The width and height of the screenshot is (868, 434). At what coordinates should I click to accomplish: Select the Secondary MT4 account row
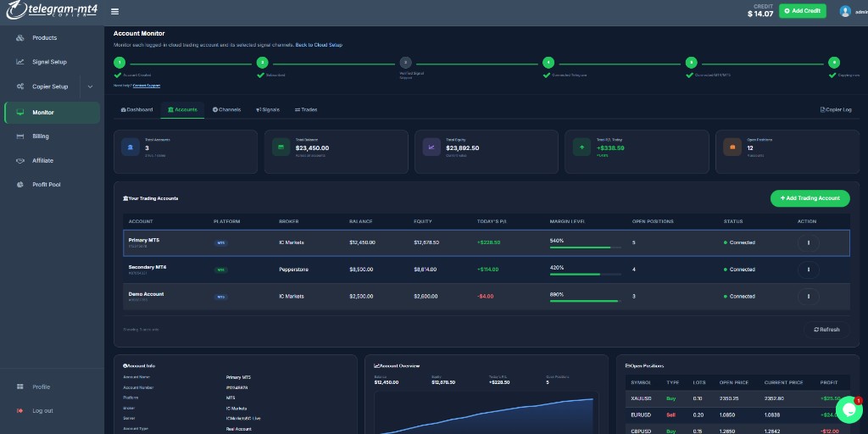486,270
